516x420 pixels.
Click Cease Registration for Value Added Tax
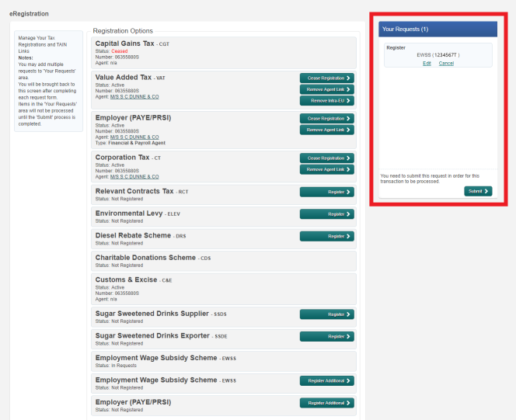(x=326, y=78)
